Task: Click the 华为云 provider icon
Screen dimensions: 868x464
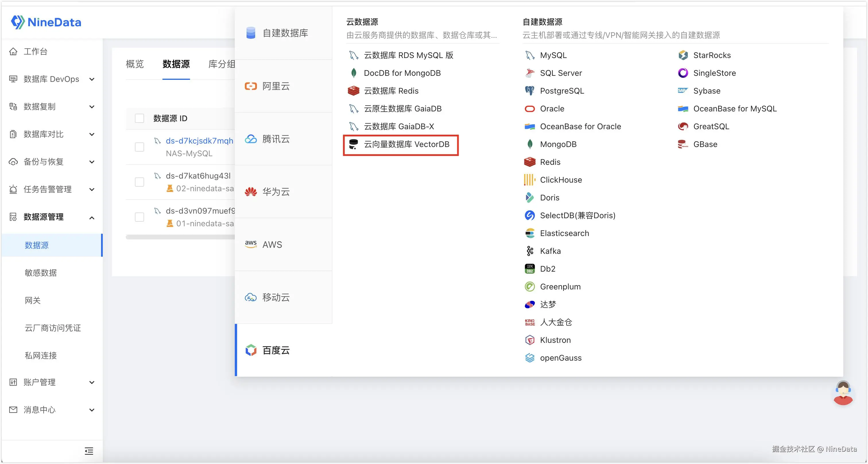Action: pos(251,192)
